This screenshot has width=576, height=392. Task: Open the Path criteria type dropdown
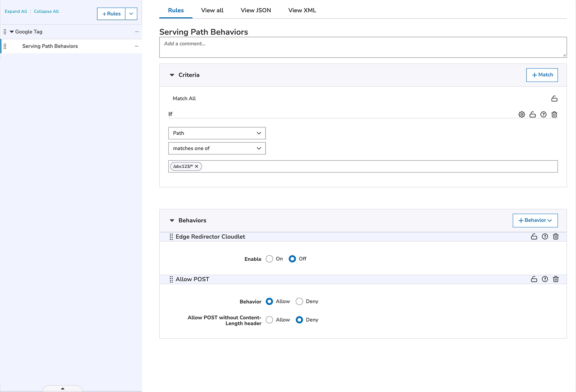(x=217, y=133)
